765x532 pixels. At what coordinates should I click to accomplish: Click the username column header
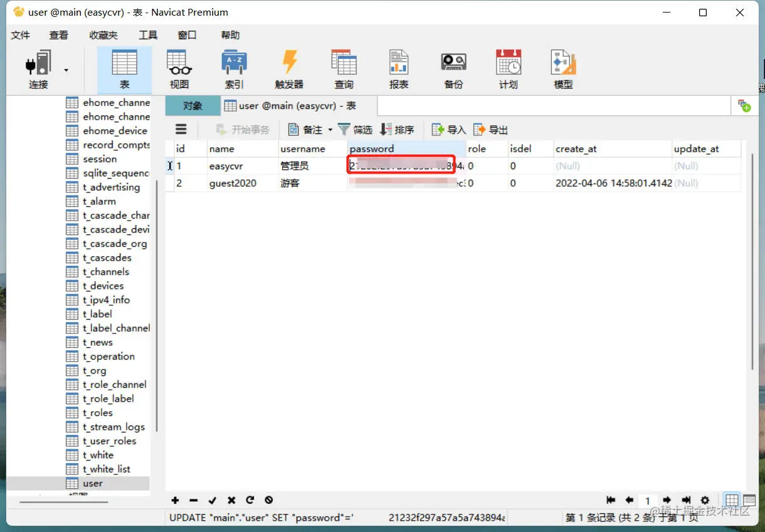pos(313,149)
